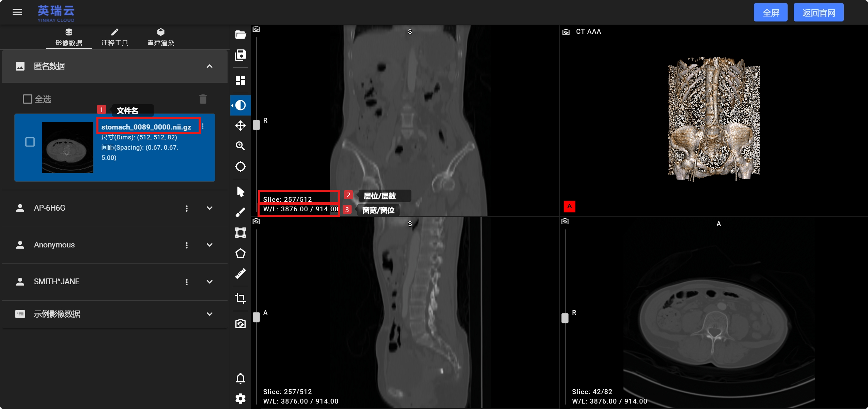This screenshot has width=868, height=409.
Task: Click the open folder icon in toolbar
Action: click(241, 34)
